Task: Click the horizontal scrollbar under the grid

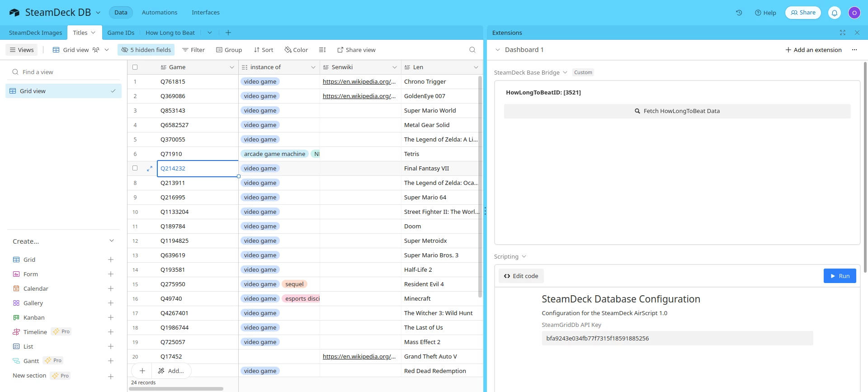Action: pyautogui.click(x=176, y=389)
